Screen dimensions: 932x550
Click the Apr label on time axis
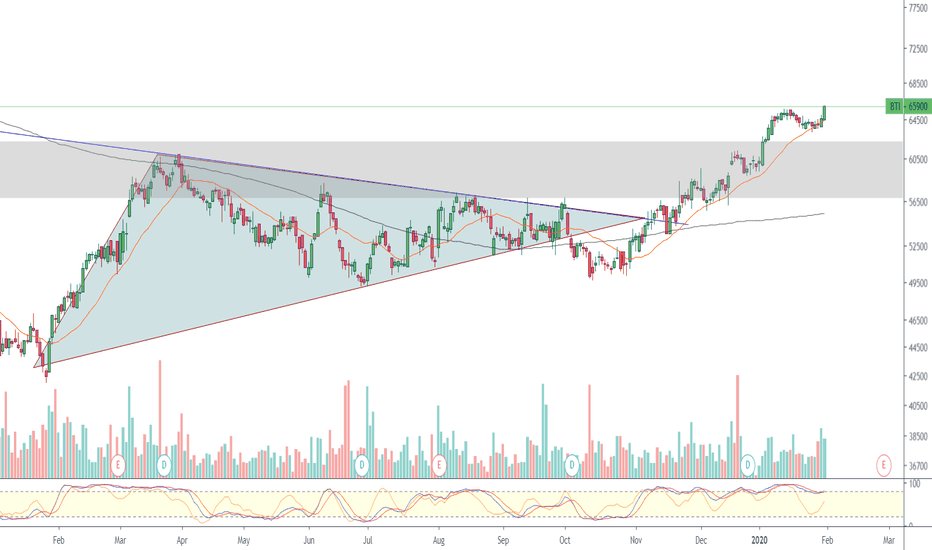(182, 540)
